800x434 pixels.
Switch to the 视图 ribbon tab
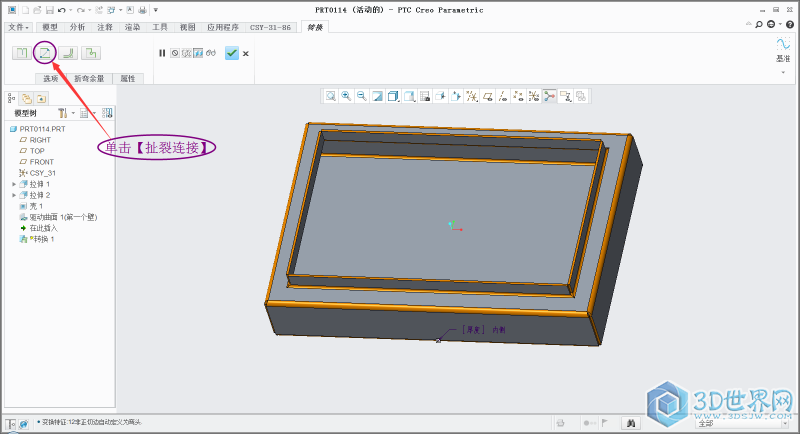tap(188, 28)
